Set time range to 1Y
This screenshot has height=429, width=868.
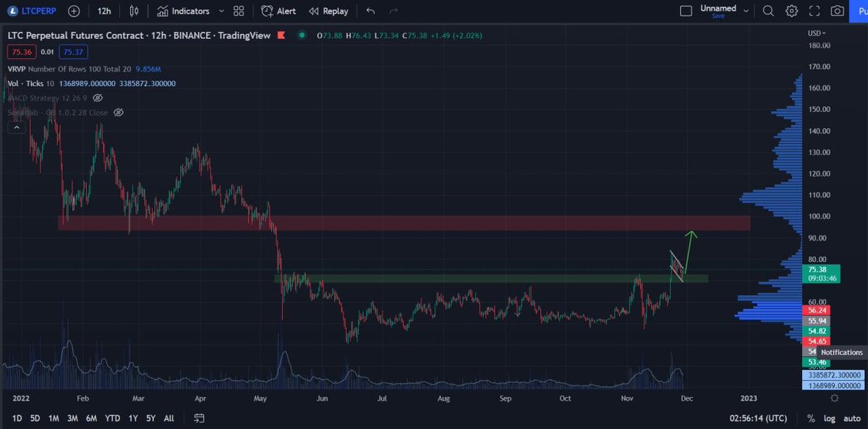[x=133, y=418]
